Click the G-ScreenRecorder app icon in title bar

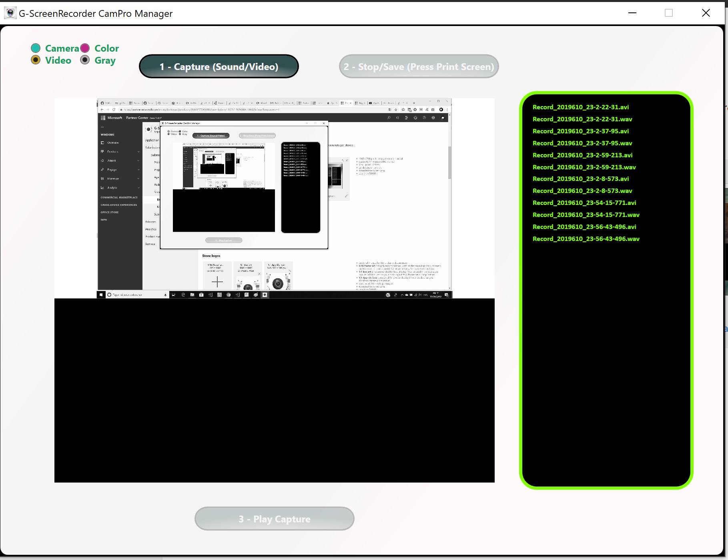tap(10, 13)
